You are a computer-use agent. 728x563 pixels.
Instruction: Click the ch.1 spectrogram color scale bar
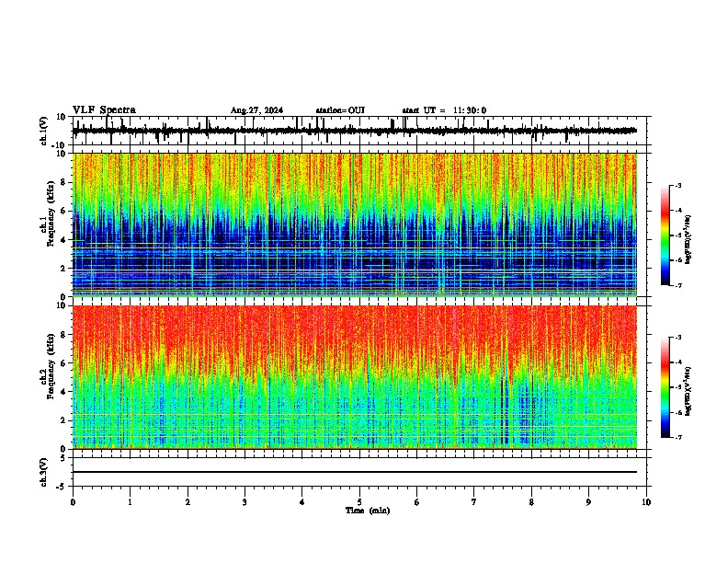tap(665, 236)
